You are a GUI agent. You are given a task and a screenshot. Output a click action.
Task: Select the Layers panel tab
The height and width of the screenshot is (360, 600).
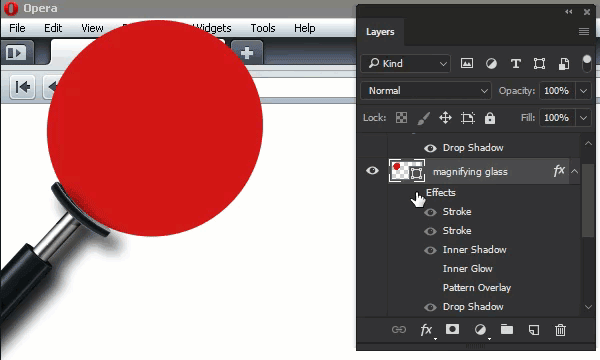[x=380, y=32]
